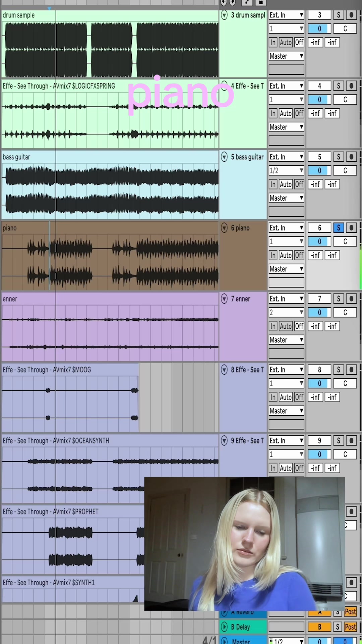The width and height of the screenshot is (362, 644).
Task: Arm track 8 Effe - See T
Action: coord(351,370)
